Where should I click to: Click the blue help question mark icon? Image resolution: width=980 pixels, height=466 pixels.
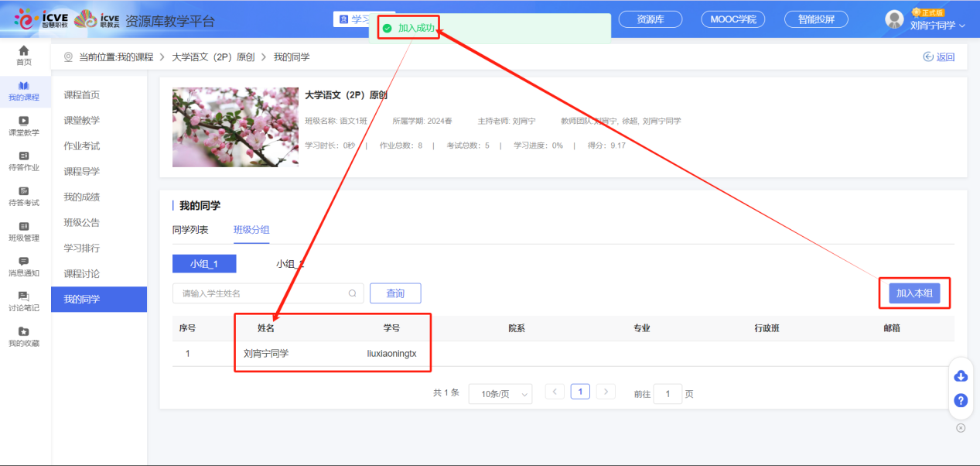[x=961, y=400]
